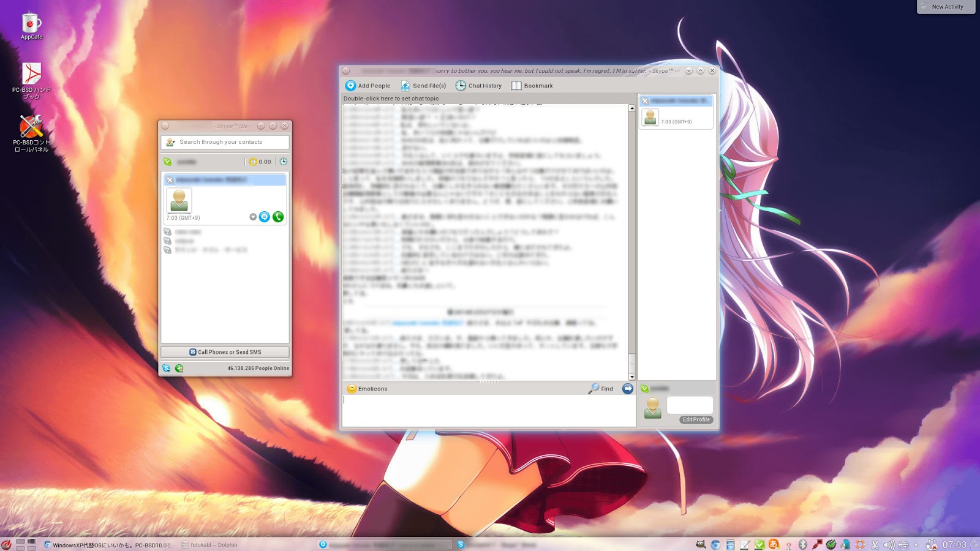Click the chat scrollbar down arrow
980x551 pixels.
(x=632, y=377)
